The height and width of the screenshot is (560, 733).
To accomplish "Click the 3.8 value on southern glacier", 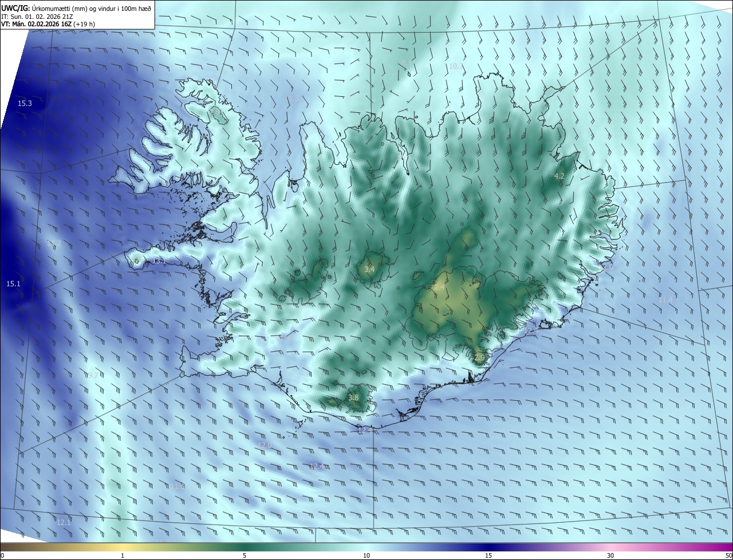I will click(353, 398).
